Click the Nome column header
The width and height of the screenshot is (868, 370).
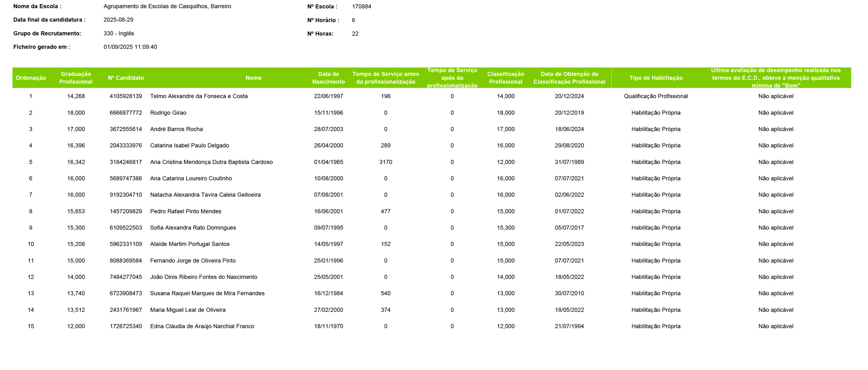pyautogui.click(x=253, y=78)
